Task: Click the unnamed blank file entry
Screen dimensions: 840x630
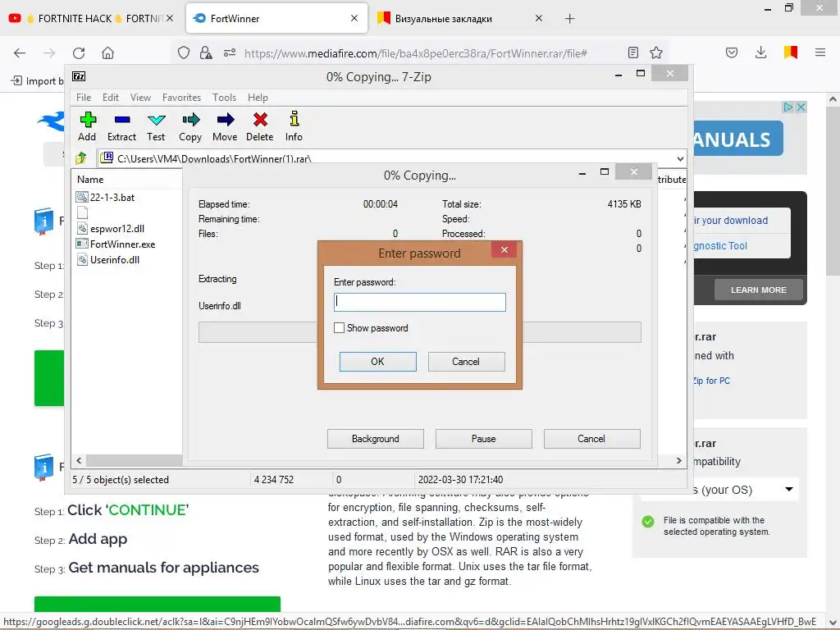Action: [82, 212]
